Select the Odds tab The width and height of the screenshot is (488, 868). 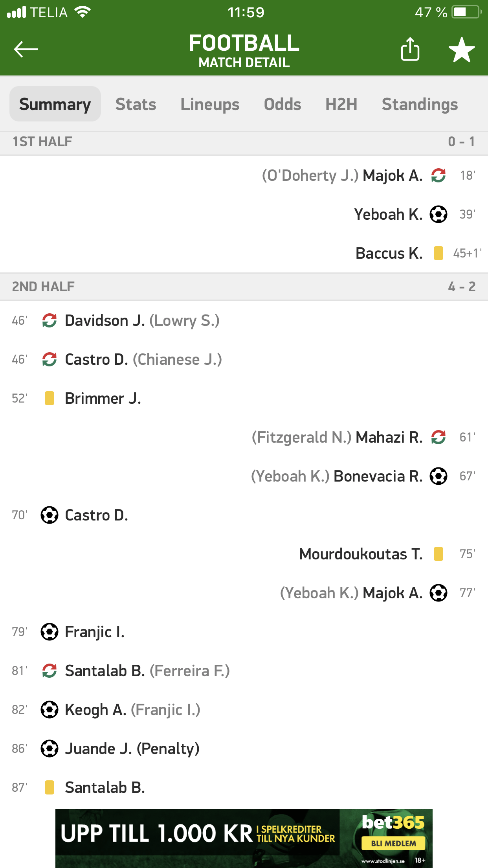[283, 104]
